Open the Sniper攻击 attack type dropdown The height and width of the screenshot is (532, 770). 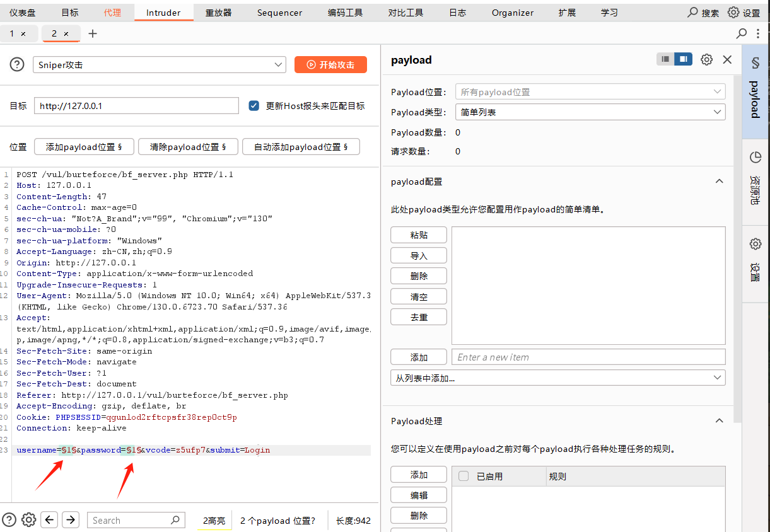[159, 64]
